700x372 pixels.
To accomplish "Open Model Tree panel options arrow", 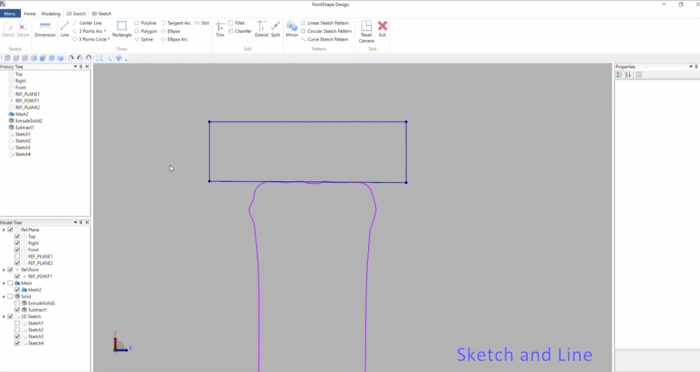I will [75, 222].
